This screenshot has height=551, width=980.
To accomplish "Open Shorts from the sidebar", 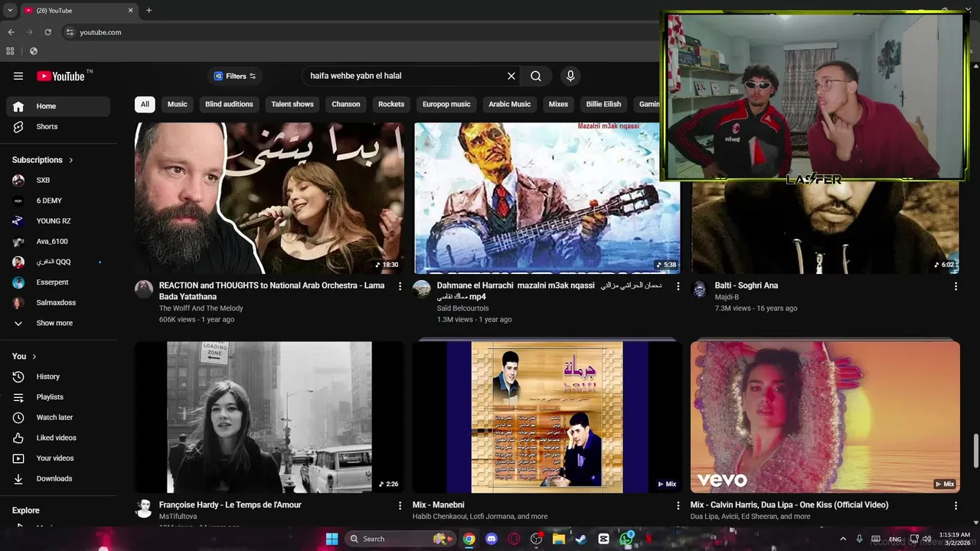I will (x=58, y=126).
